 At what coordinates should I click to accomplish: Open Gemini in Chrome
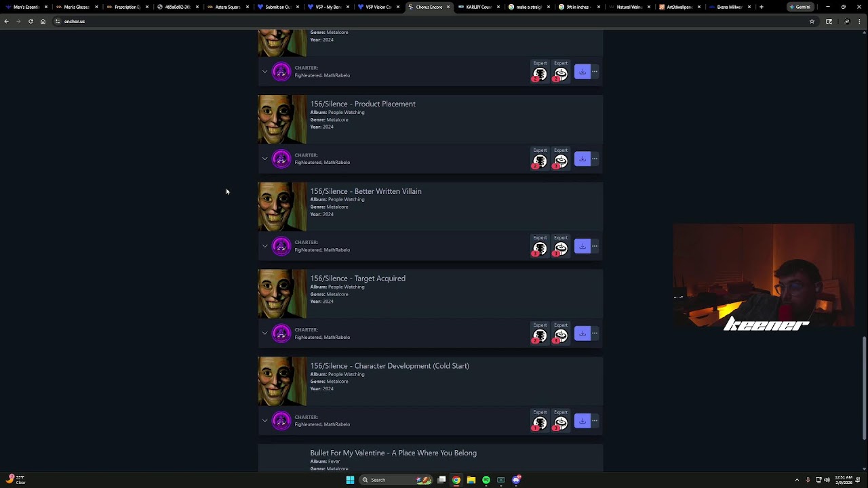800,7
